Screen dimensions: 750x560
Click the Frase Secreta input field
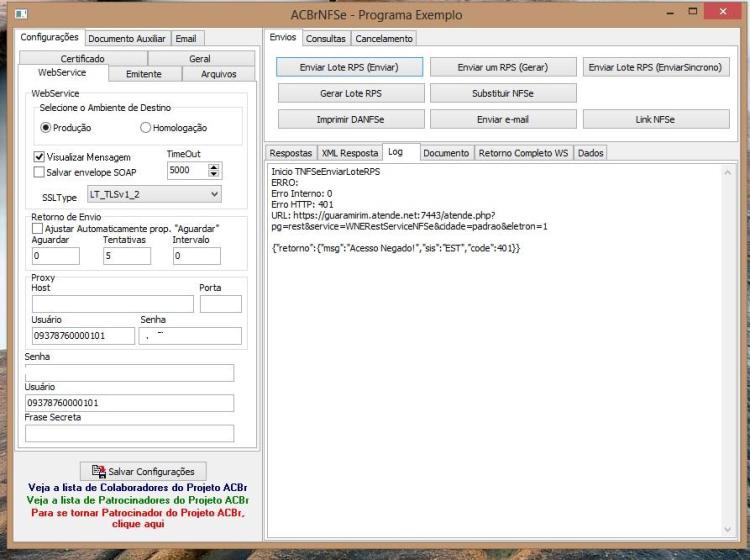(129, 433)
